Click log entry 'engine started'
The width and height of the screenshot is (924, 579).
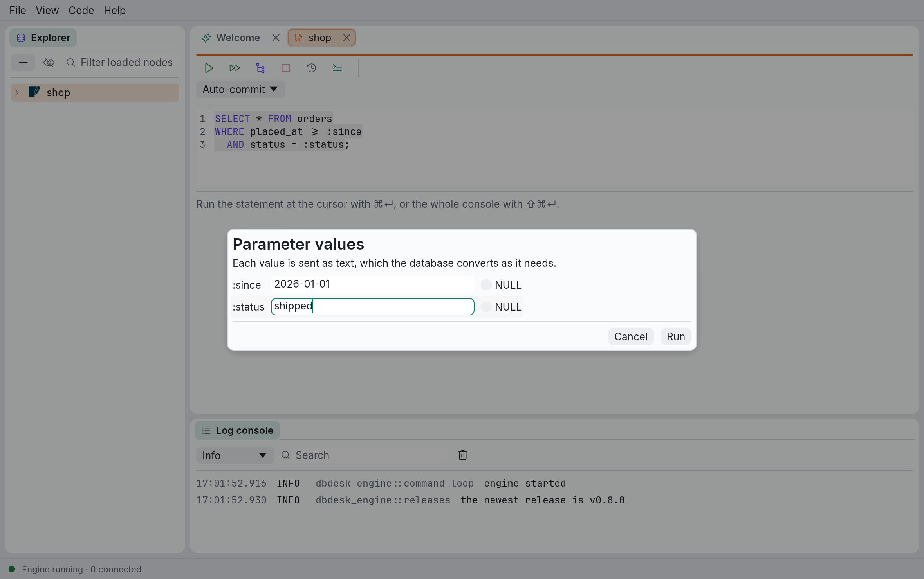525,484
